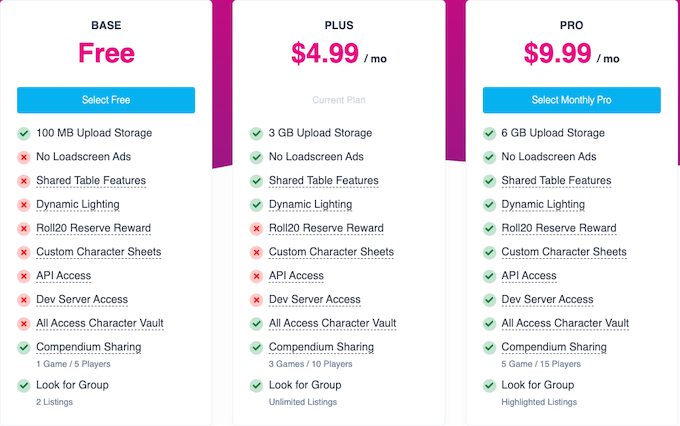
Task: Click the green check by Plus Compendium Sharing
Action: 256,348
